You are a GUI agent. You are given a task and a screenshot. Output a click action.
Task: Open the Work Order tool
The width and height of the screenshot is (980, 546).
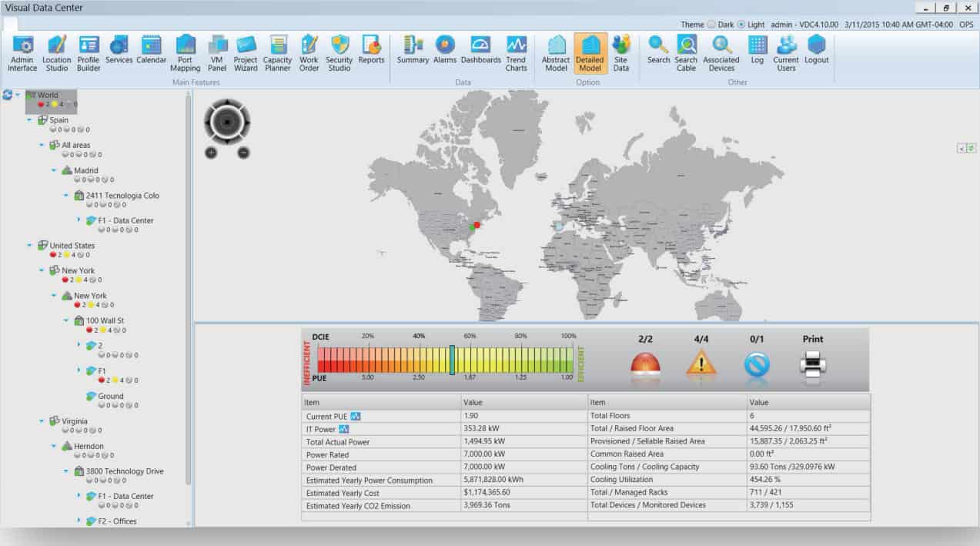(x=309, y=54)
